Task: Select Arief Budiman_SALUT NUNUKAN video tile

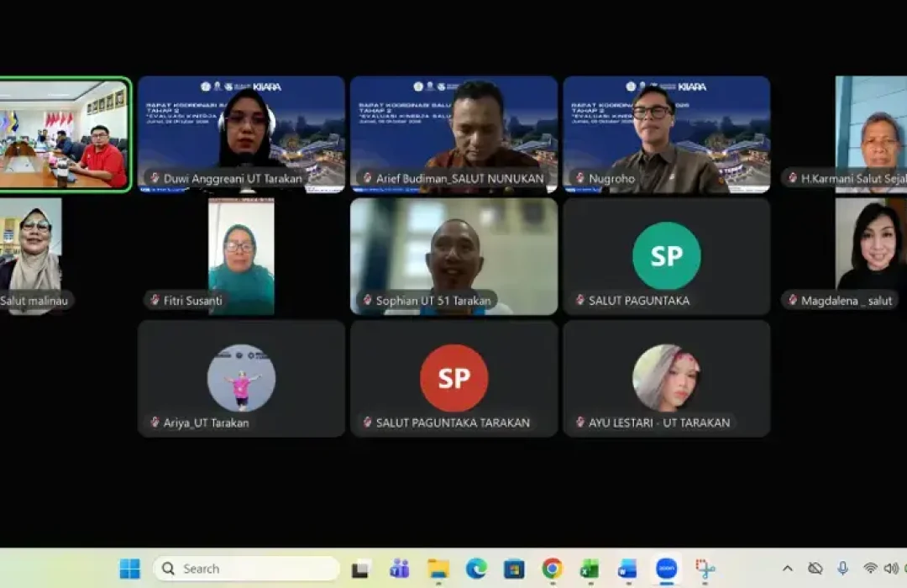Action: (454, 134)
